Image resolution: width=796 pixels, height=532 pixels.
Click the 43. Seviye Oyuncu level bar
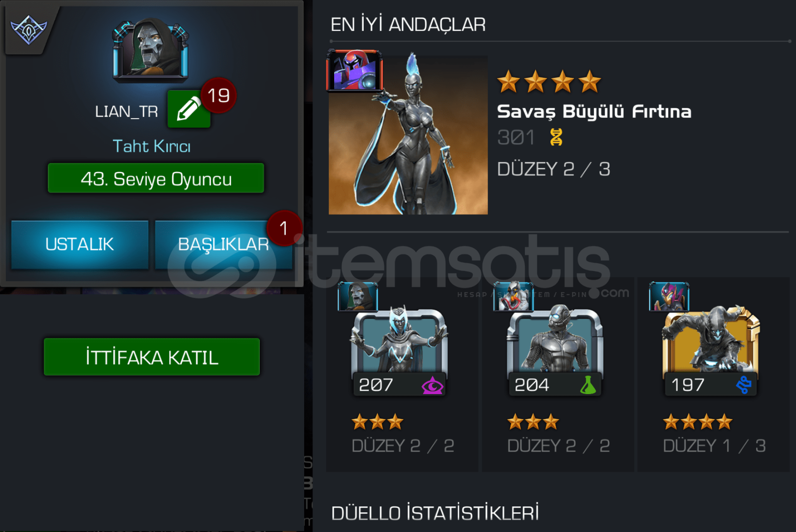tap(156, 178)
